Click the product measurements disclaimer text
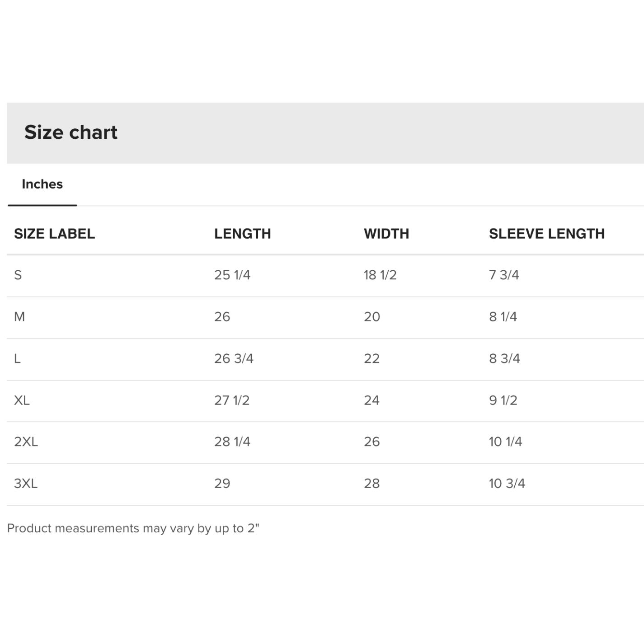Screen dimensions: 644x644 tap(133, 528)
